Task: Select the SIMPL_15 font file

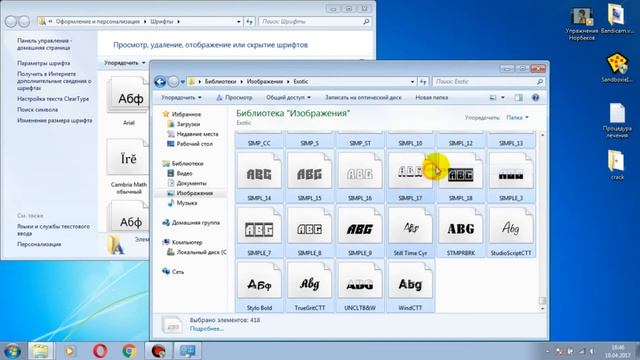Action: coord(309,176)
